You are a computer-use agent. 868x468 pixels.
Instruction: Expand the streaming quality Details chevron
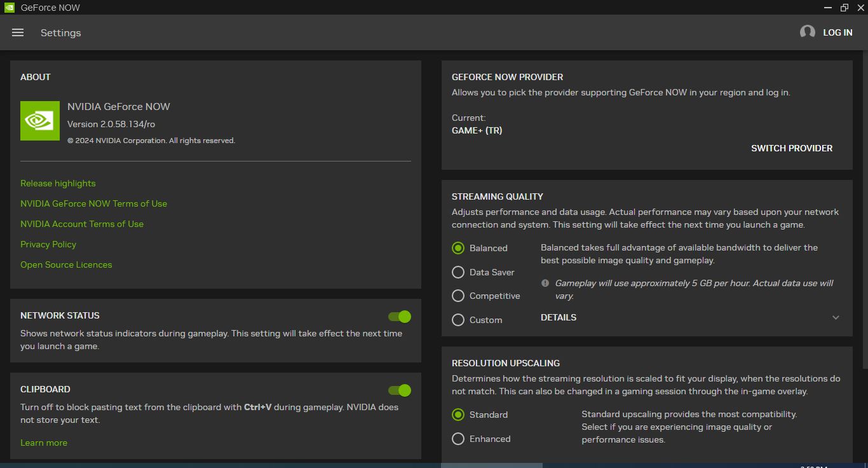click(x=836, y=317)
